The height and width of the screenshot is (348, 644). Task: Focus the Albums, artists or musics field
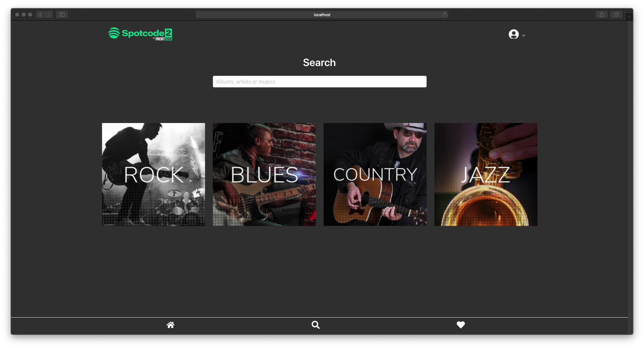[x=319, y=82]
